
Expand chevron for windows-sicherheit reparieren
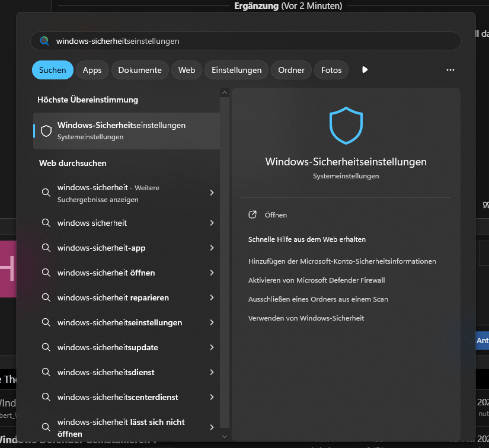click(212, 297)
